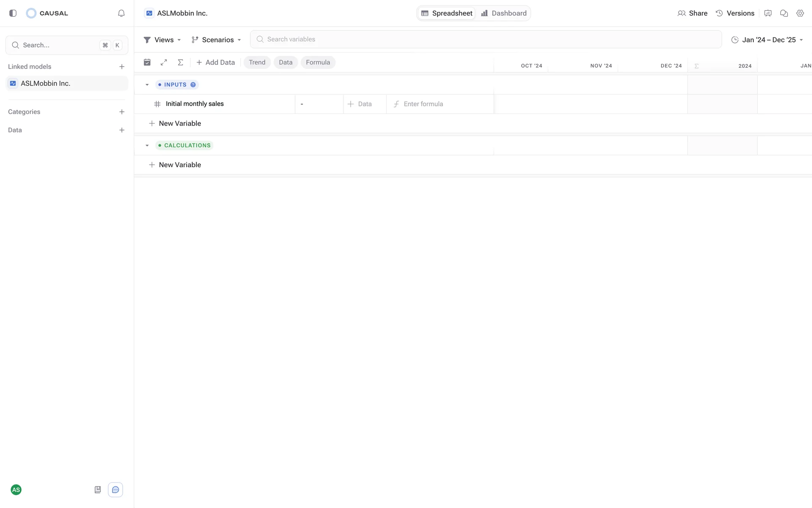The image size is (812, 508).
Task: Open comments chat bubbles icon
Action: point(784,13)
